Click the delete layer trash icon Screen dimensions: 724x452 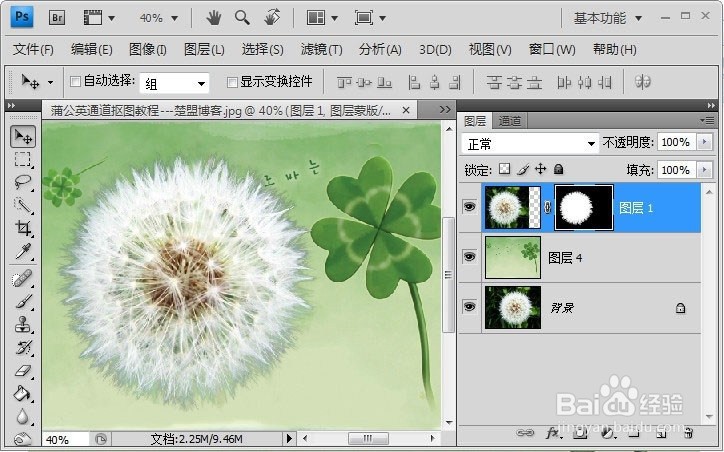688,433
